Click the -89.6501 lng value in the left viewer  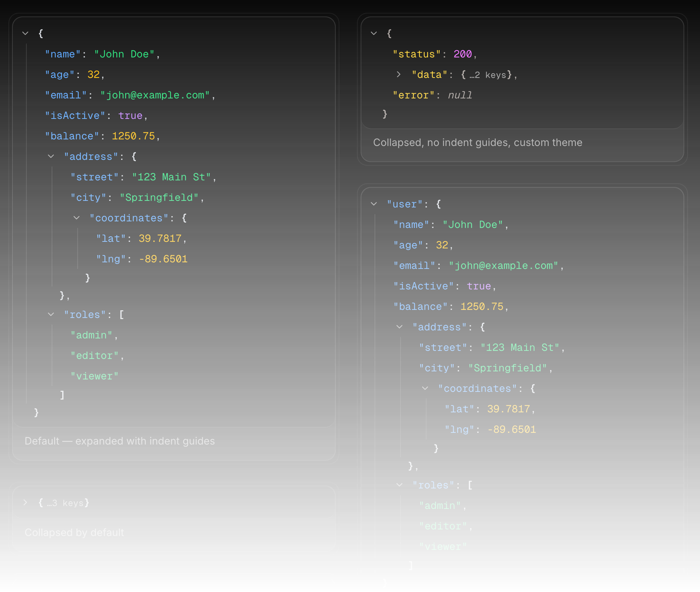(163, 259)
